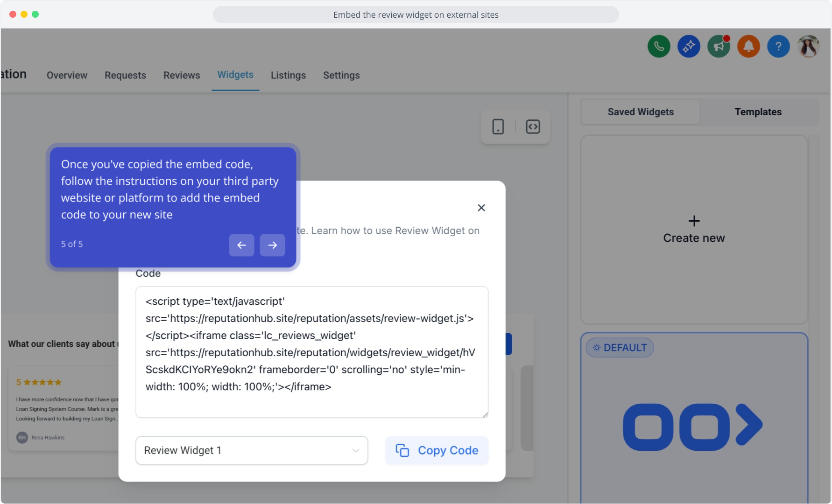Open the Reviews tab
The height and width of the screenshot is (504, 832).
(x=182, y=75)
